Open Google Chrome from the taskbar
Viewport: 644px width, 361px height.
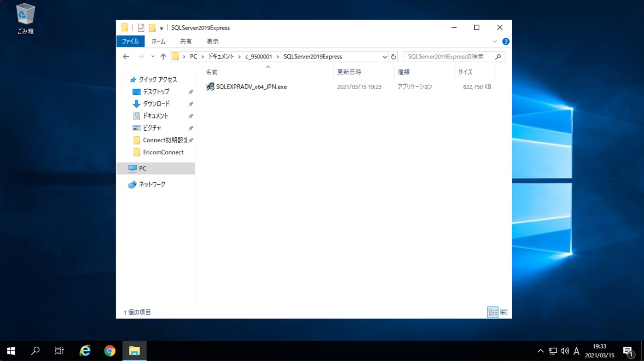[110, 351]
